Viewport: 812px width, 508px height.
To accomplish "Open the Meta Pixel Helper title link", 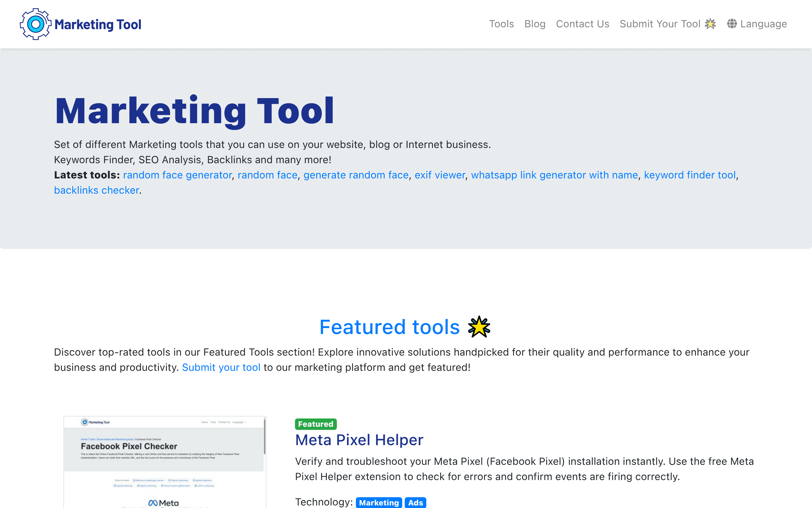I will tap(359, 440).
